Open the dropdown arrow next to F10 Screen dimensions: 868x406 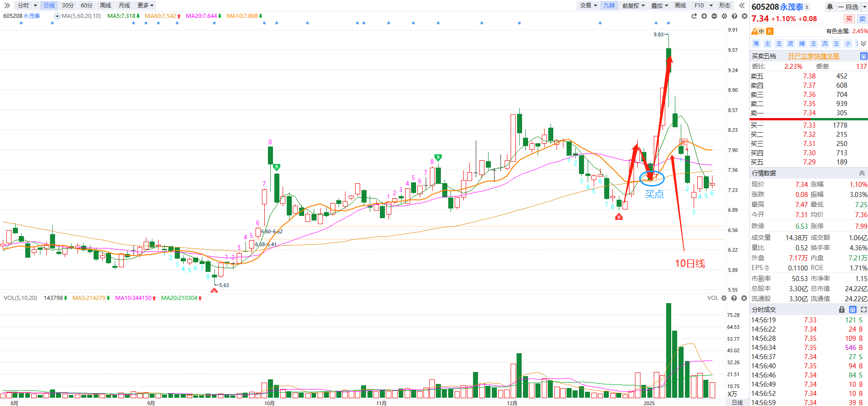tap(711, 6)
